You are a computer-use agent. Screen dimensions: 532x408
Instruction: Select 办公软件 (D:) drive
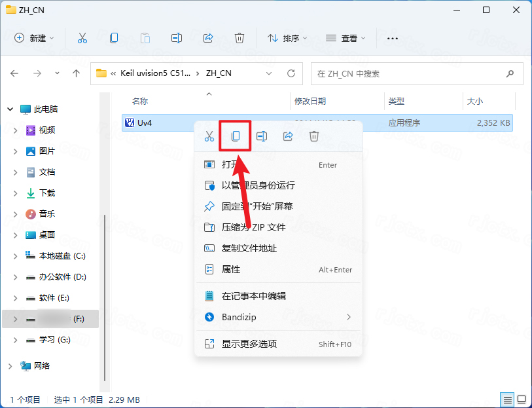[x=62, y=277]
